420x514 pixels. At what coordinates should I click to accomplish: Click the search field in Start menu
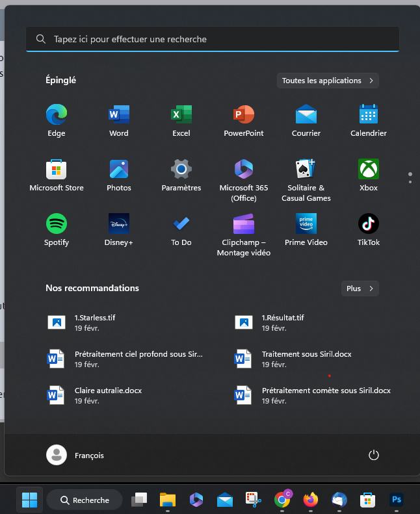coord(213,40)
